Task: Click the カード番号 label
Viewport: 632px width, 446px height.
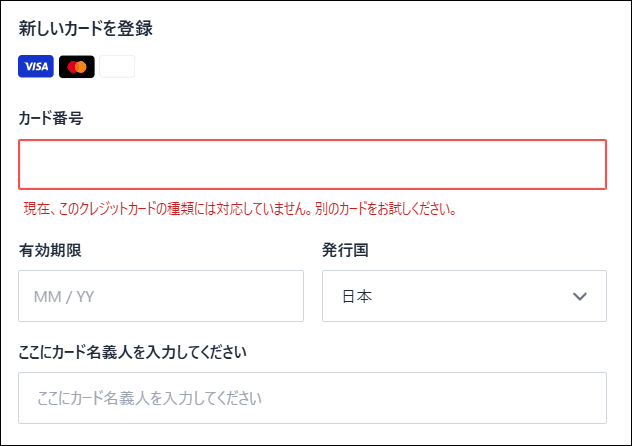Action: click(51, 118)
